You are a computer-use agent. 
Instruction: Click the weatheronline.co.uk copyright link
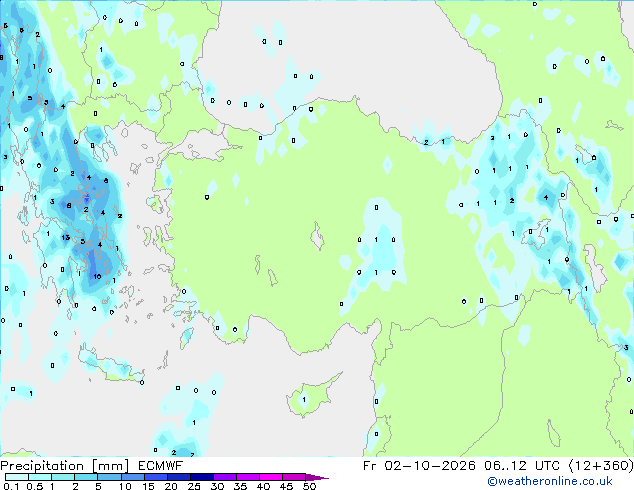[x=550, y=481]
